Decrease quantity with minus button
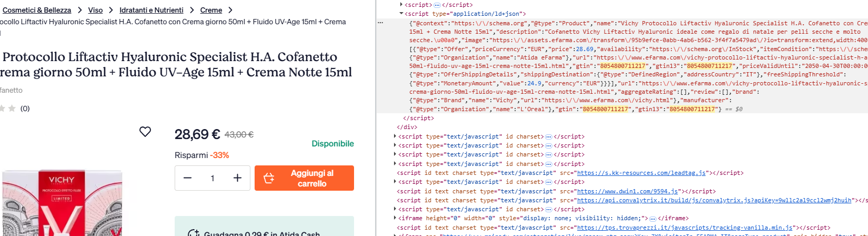The image size is (868, 236). [x=187, y=178]
